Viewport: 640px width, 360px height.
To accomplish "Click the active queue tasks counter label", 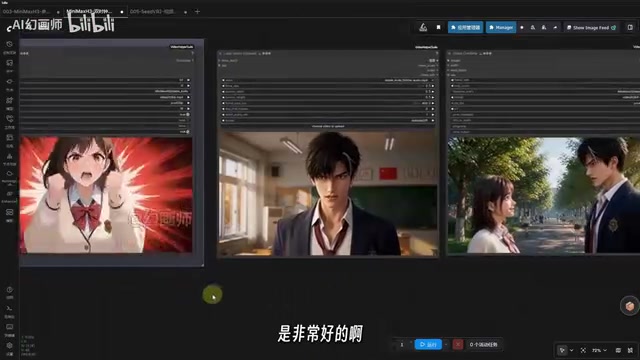I will point(484,344).
